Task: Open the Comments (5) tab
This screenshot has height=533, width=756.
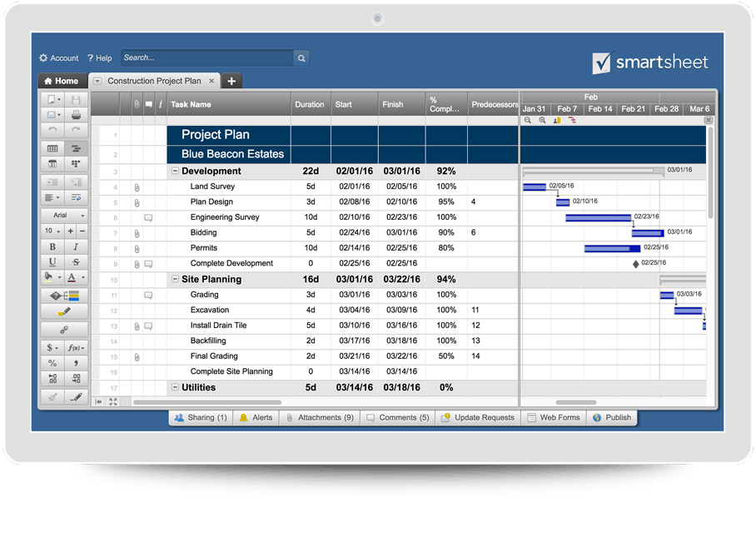Action: coord(398,418)
